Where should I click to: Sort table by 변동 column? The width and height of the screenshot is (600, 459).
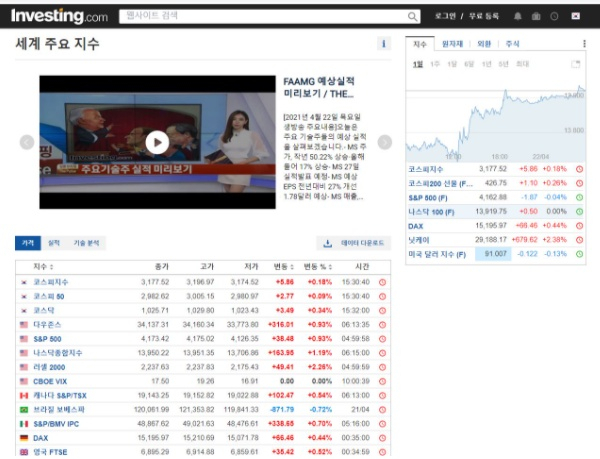coord(284,267)
